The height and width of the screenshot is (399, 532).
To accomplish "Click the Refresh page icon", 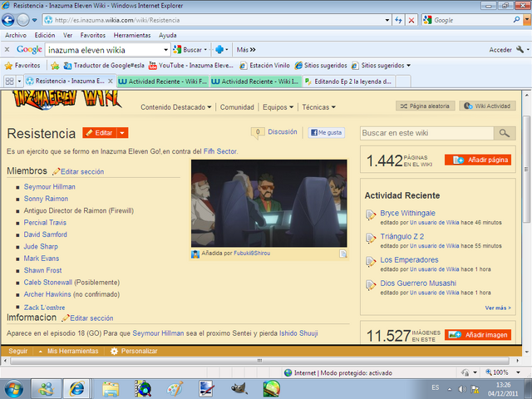I will click(398, 20).
